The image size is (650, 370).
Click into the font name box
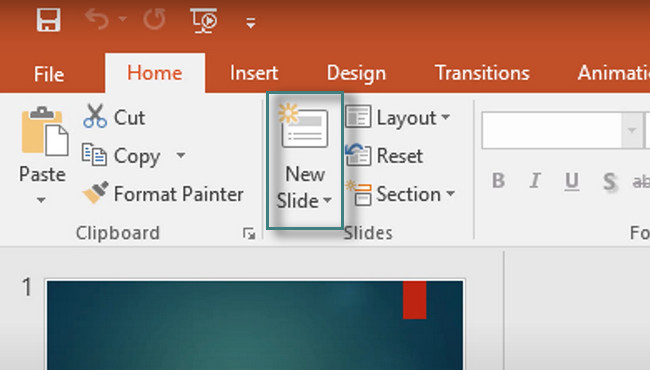(x=551, y=130)
